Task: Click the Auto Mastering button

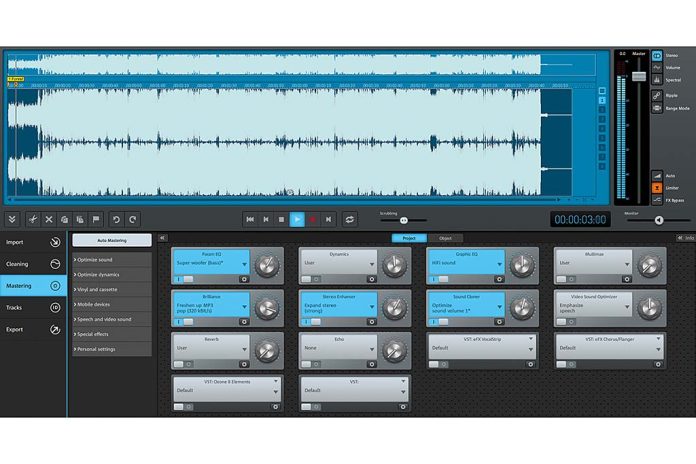Action: pos(112,240)
